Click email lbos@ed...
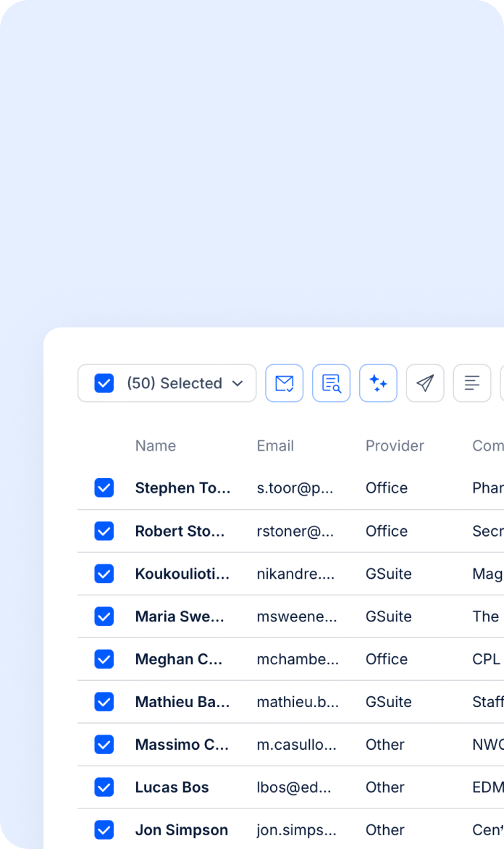 coord(294,787)
